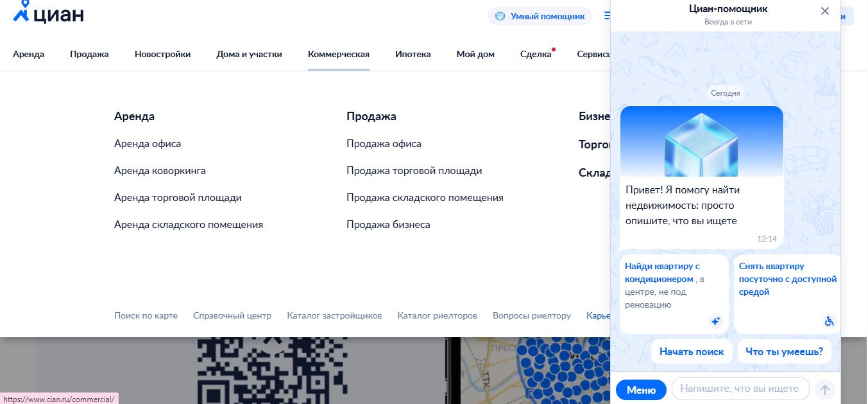The image size is (868, 404).
Task: Click the accessibility wheelchair icon in suggestion
Action: 829,321
